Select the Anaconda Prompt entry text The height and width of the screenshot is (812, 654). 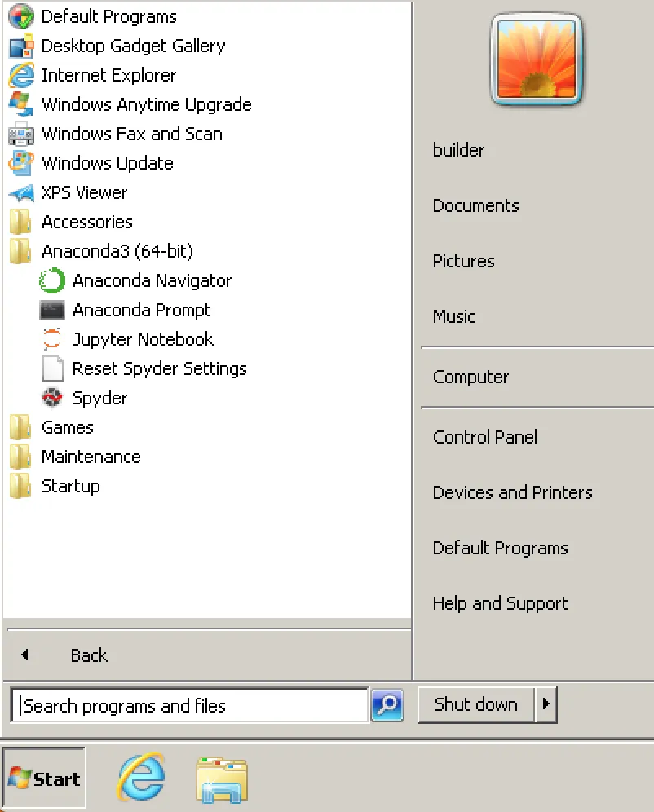coord(141,310)
